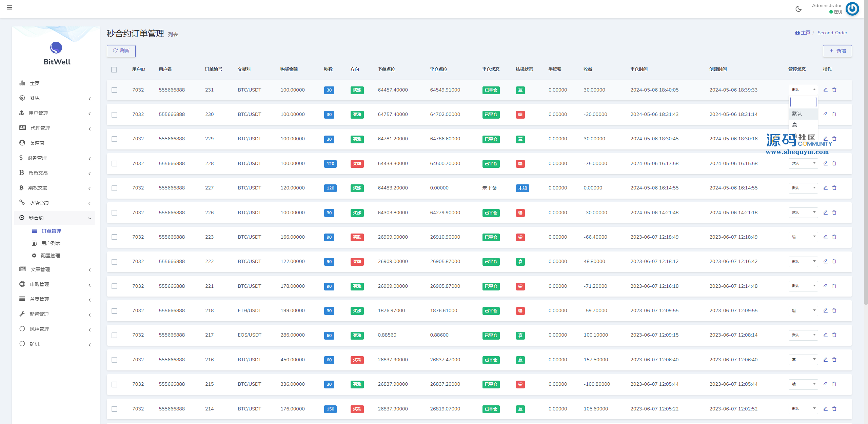Expand the 风控管理 sidebar menu
This screenshot has width=868, height=424.
coord(55,329)
